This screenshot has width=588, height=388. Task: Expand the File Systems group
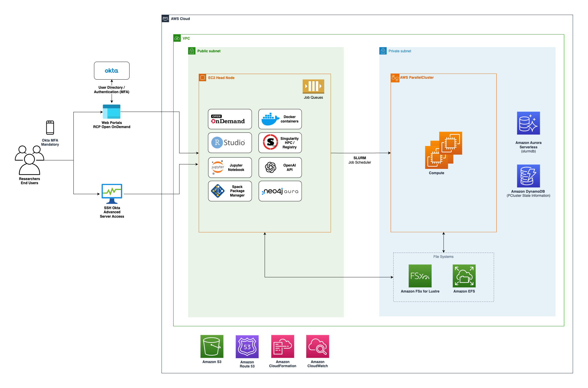443,256
